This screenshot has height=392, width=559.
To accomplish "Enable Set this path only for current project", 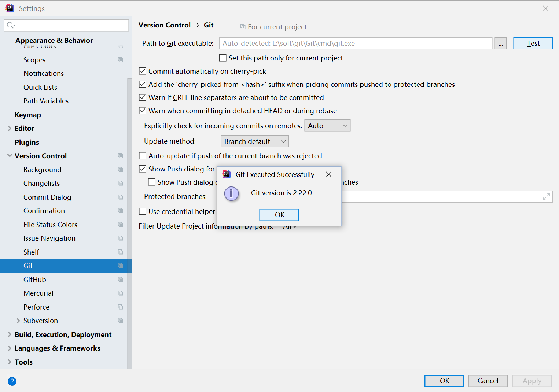I will coord(223,58).
